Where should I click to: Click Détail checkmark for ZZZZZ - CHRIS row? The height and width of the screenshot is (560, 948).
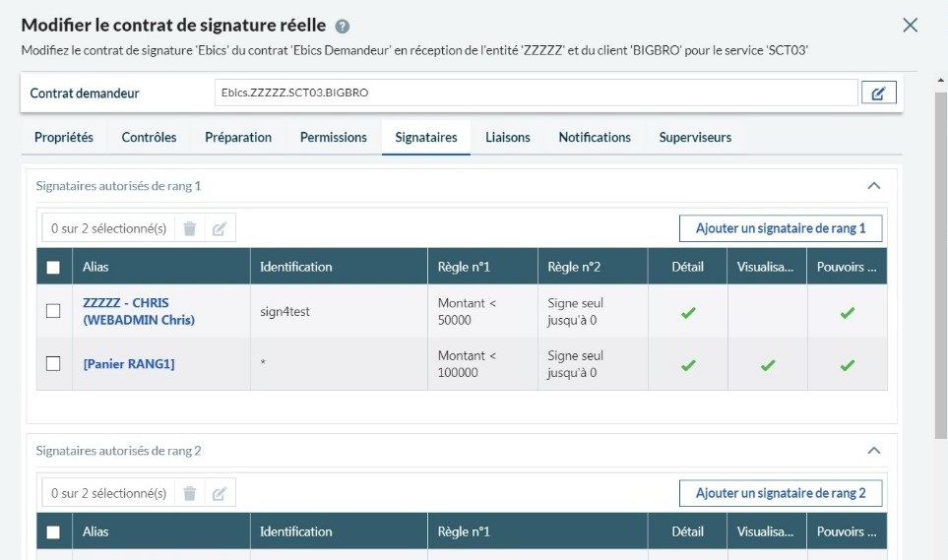coord(688,313)
